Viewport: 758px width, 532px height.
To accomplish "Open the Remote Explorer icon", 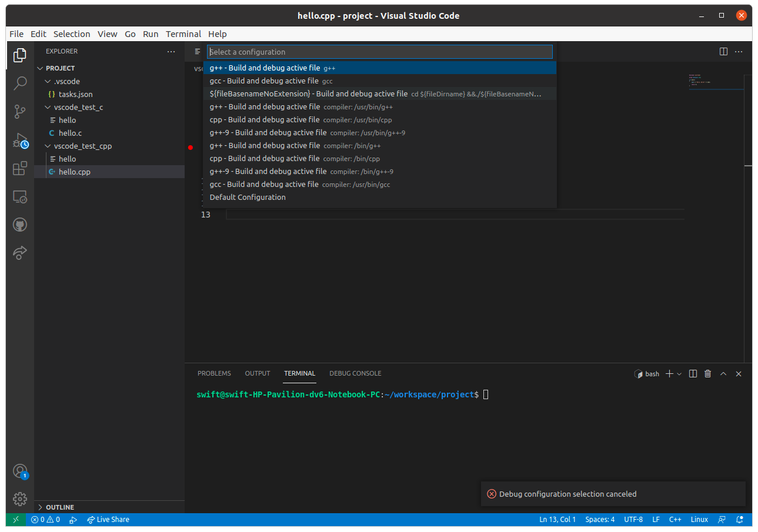I will [x=20, y=197].
